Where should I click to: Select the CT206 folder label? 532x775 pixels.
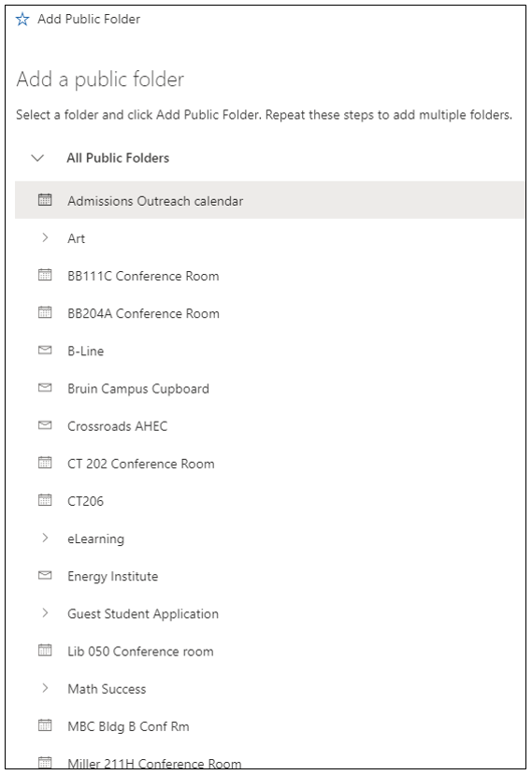pos(85,502)
